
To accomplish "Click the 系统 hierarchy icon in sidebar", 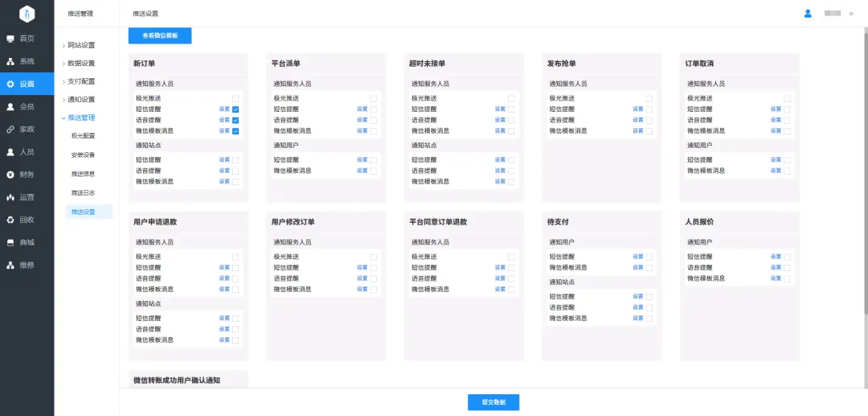I will (x=10, y=61).
